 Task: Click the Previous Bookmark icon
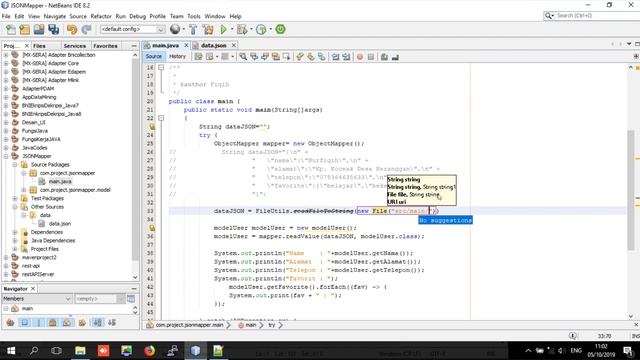coord(300,57)
